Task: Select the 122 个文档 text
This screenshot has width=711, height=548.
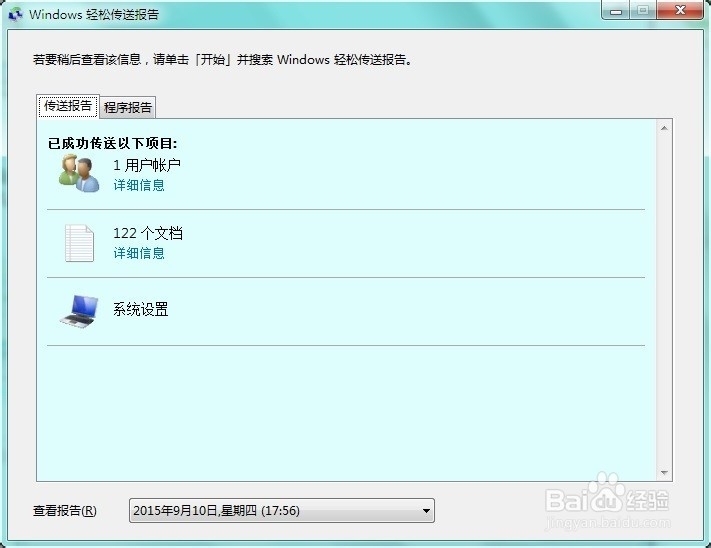Action: [x=148, y=233]
